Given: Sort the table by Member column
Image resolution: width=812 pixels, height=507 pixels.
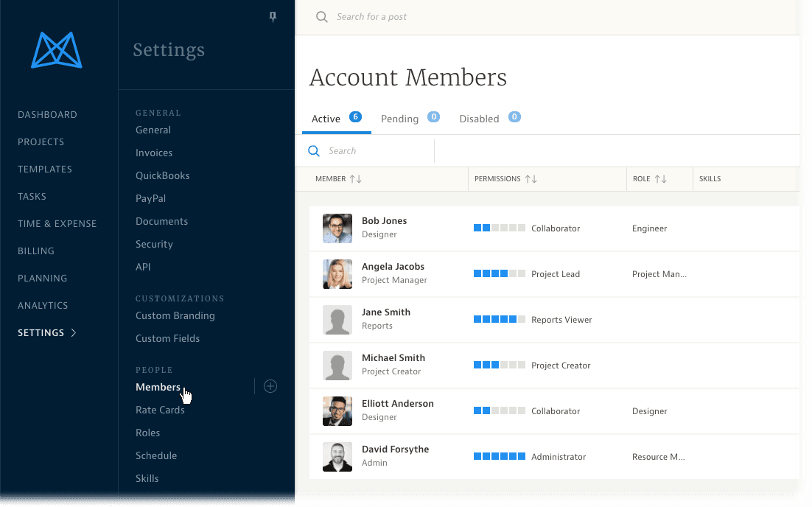Looking at the screenshot, I should (356, 179).
